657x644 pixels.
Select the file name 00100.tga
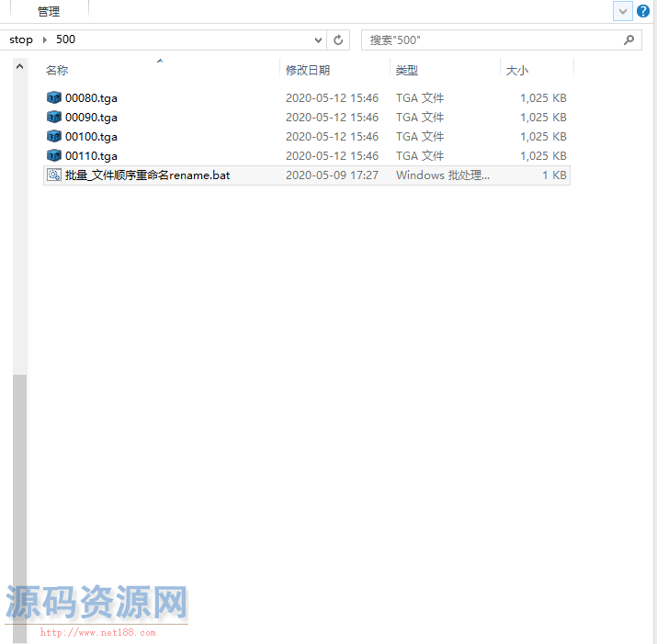tap(91, 137)
